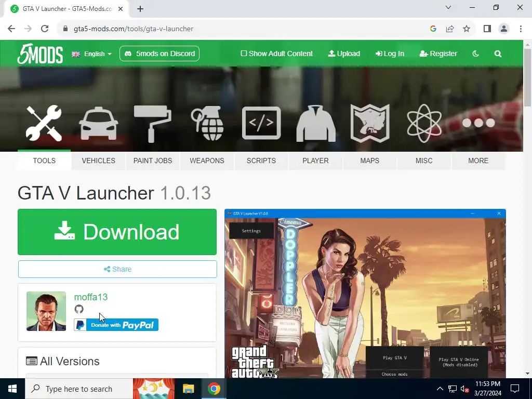Enable Show Adult Content checkbox
Screen dimensions: 532x399
pos(244,54)
